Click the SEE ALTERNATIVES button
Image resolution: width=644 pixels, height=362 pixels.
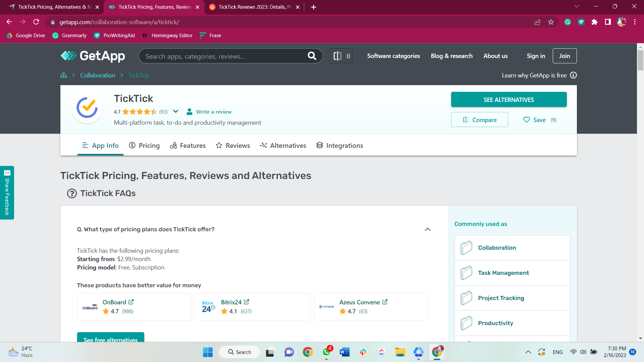coord(508,100)
